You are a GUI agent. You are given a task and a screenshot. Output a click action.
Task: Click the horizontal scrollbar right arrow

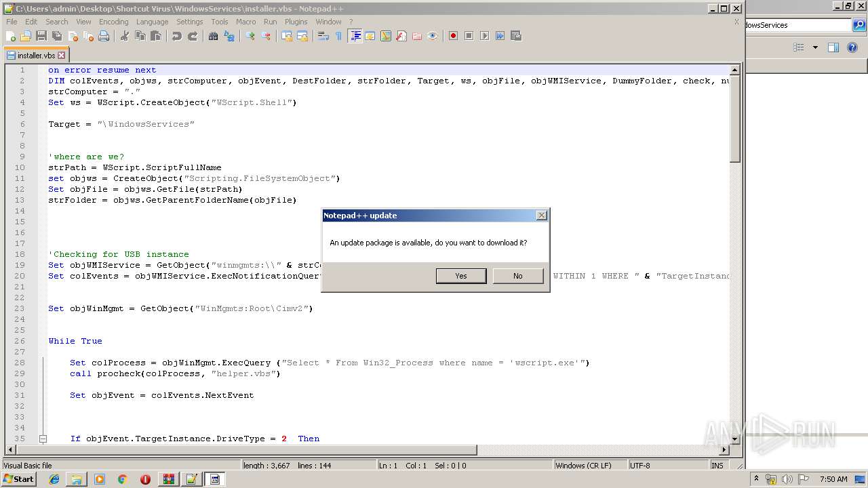(724, 449)
